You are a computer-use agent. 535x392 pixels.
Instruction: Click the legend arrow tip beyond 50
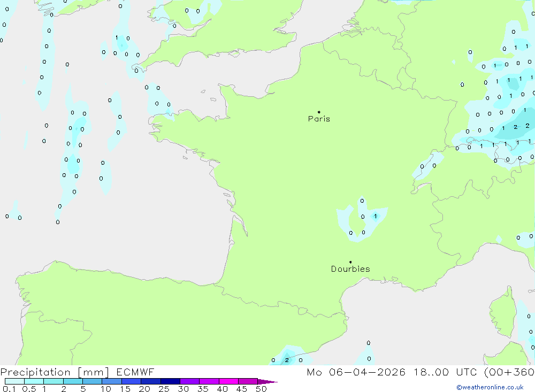pyautogui.click(x=267, y=382)
